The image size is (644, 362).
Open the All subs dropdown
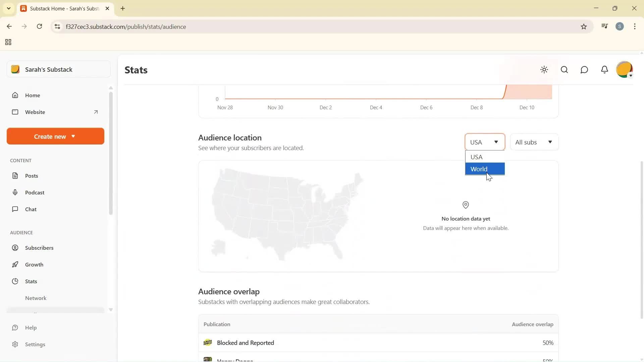pos(534,142)
